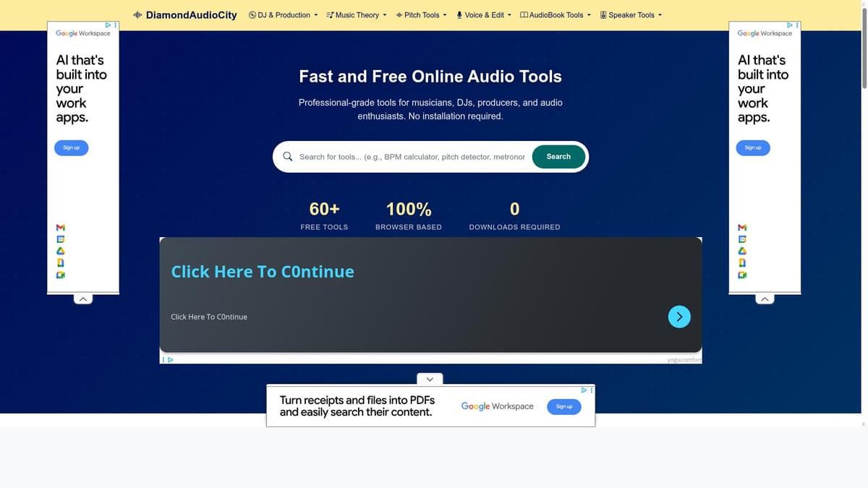Image resolution: width=868 pixels, height=488 pixels.
Task: Click Sign up in the right sidebar ad
Action: click(x=753, y=147)
